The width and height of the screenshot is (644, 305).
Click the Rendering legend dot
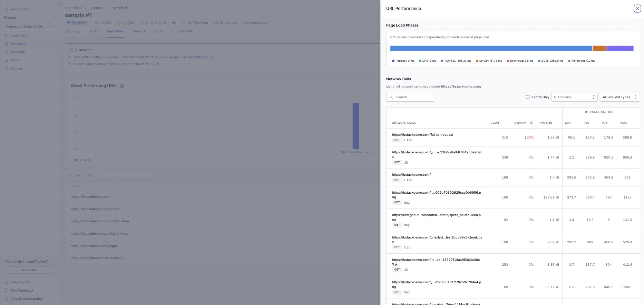coord(569,61)
